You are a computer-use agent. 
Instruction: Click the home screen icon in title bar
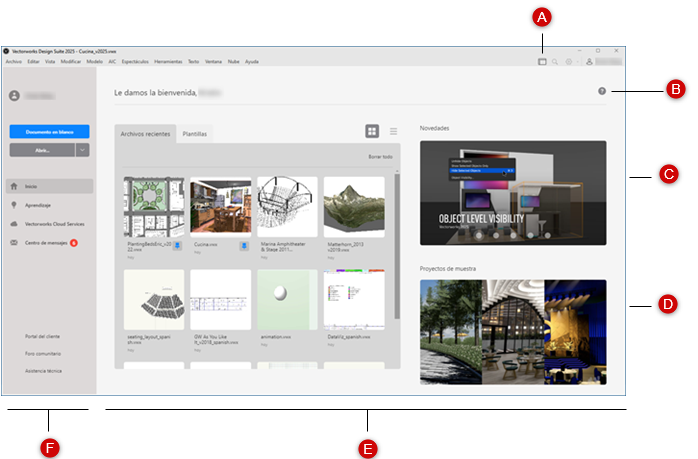coord(542,61)
